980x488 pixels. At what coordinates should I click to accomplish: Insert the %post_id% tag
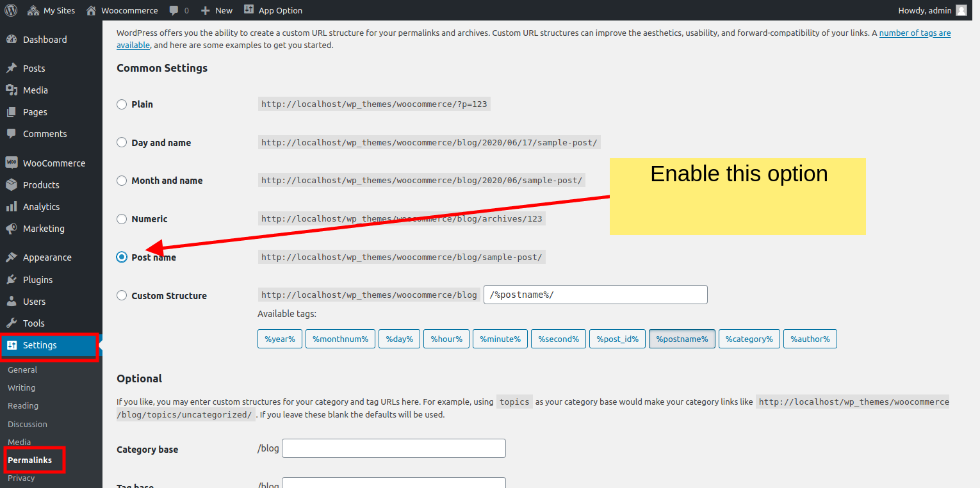coord(617,339)
